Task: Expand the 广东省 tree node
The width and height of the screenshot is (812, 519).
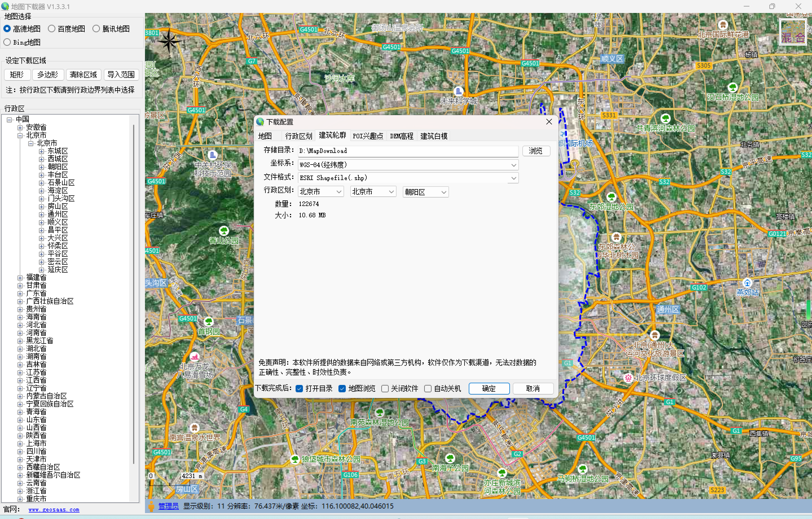Action: (20, 294)
